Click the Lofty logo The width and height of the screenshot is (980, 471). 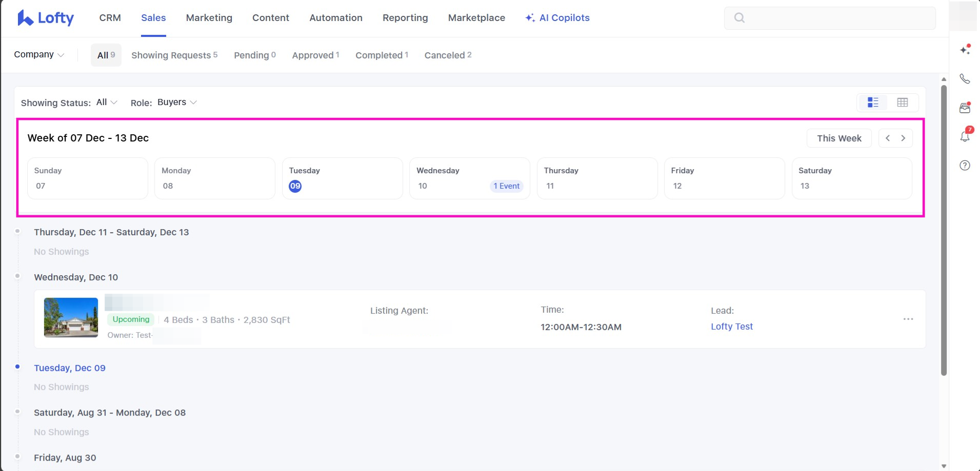(x=46, y=18)
